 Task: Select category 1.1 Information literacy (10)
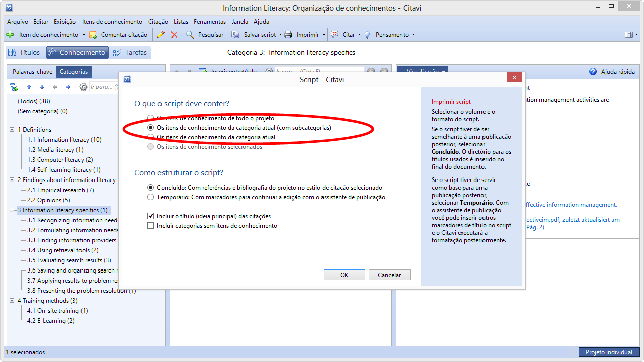pos(64,140)
